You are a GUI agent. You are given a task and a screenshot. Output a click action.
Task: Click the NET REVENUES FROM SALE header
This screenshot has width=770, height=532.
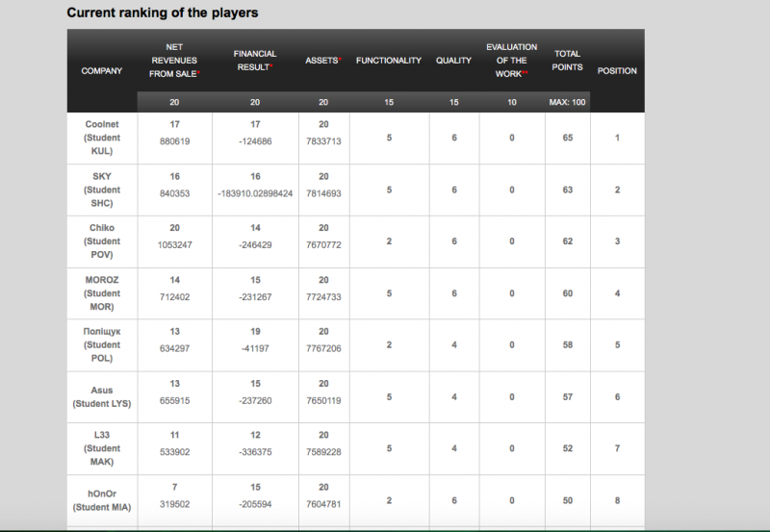(x=174, y=60)
